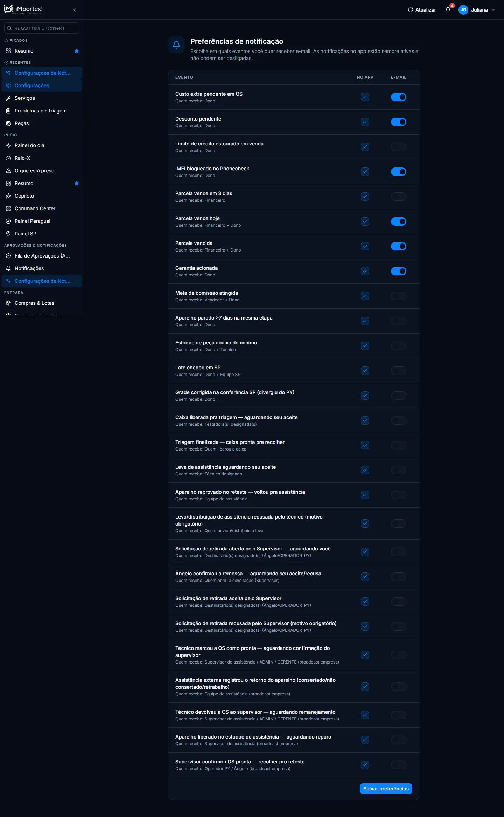Click the Serviços wrench icon
The width and height of the screenshot is (504, 817).
tap(8, 98)
